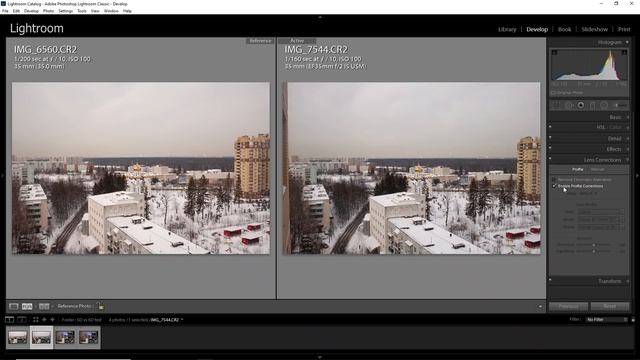Collapse the top panel arrow
This screenshot has width=640, height=360.
320,17
